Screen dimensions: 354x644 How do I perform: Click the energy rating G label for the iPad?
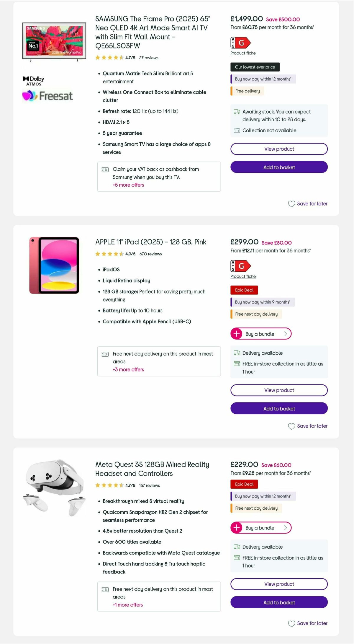click(x=240, y=267)
